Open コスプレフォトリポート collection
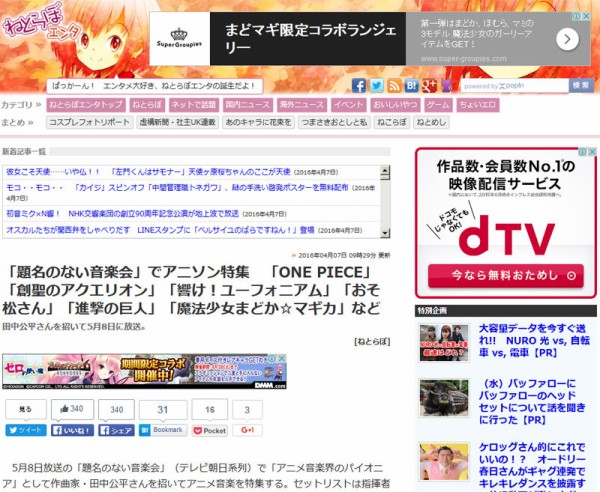 90,122
